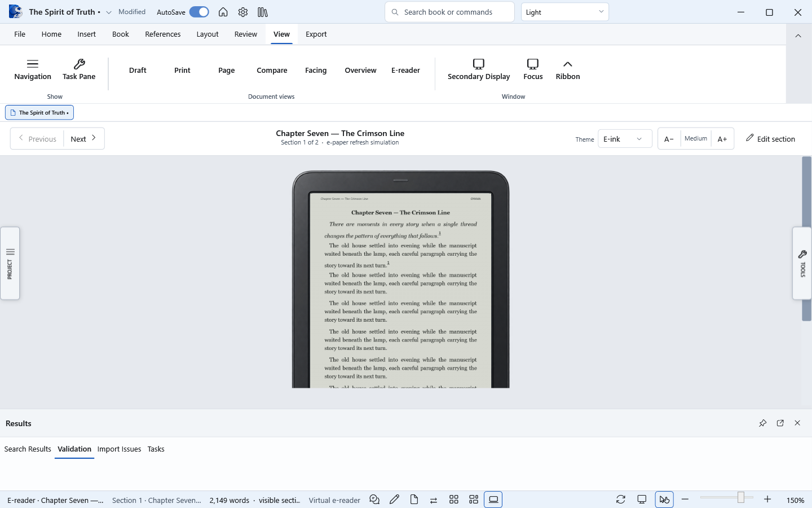
Task: Open the library books icon
Action: 263,12
